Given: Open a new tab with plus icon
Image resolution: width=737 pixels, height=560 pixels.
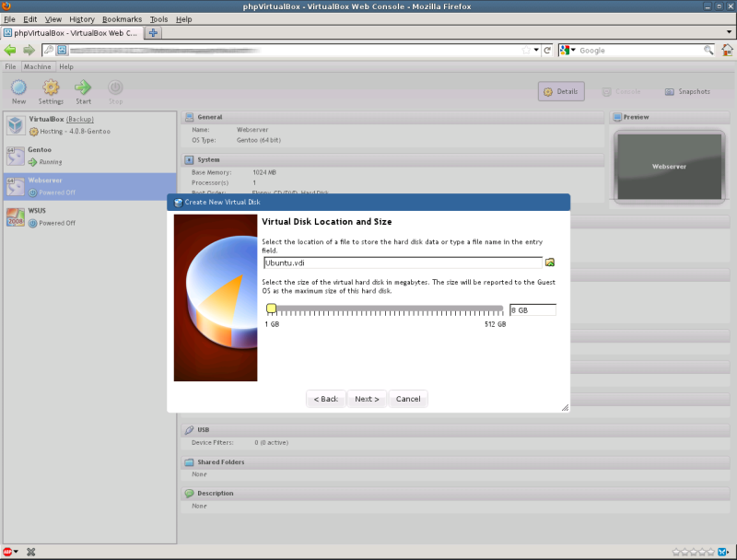Looking at the screenshot, I should [x=153, y=33].
